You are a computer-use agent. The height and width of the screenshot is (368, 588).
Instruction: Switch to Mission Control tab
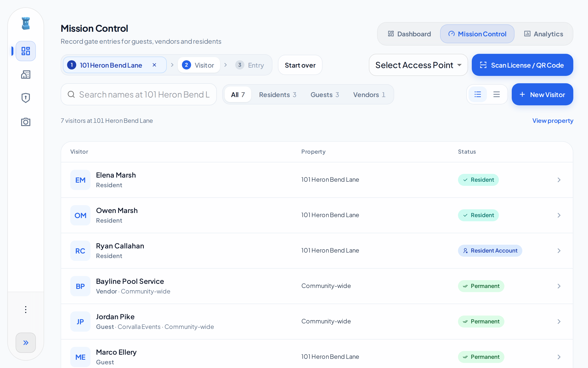(477, 34)
